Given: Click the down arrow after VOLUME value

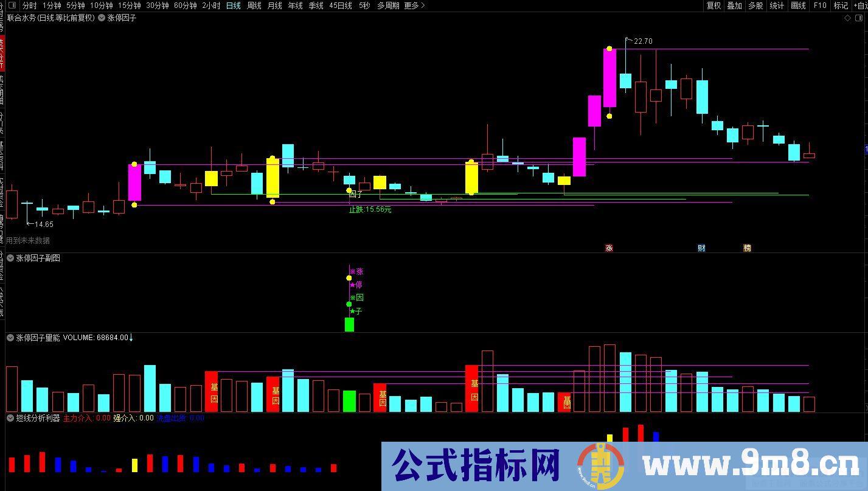Looking at the screenshot, I should click(x=131, y=338).
